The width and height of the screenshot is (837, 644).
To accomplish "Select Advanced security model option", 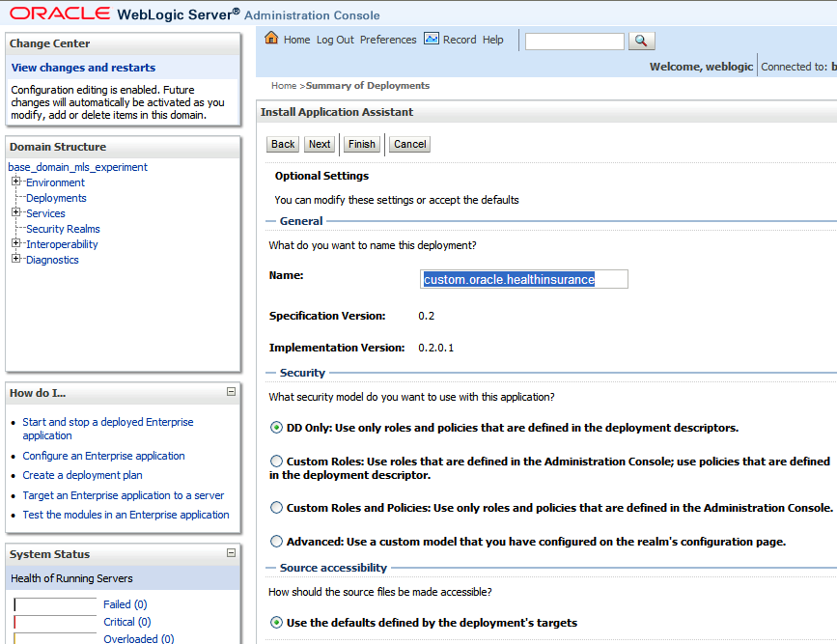I will (x=276, y=541).
